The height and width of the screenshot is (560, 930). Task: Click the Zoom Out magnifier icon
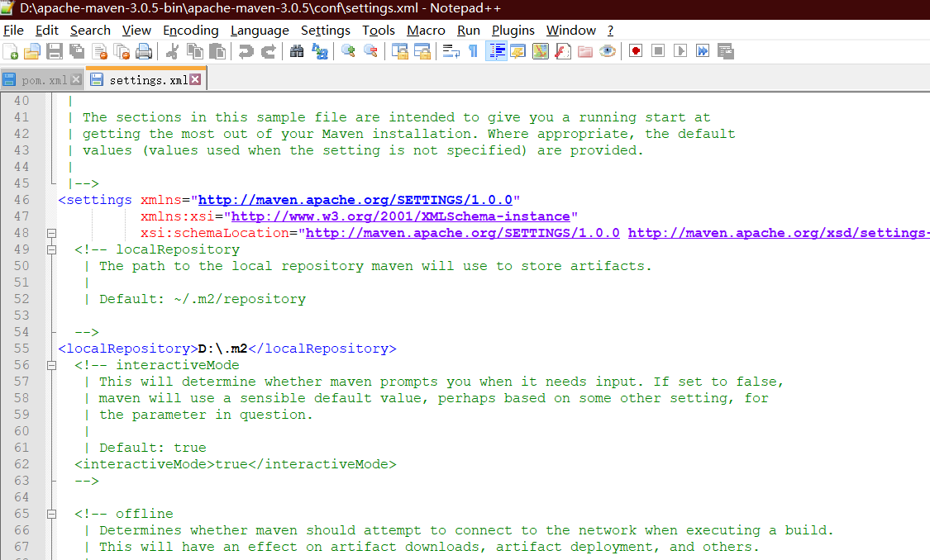point(370,51)
